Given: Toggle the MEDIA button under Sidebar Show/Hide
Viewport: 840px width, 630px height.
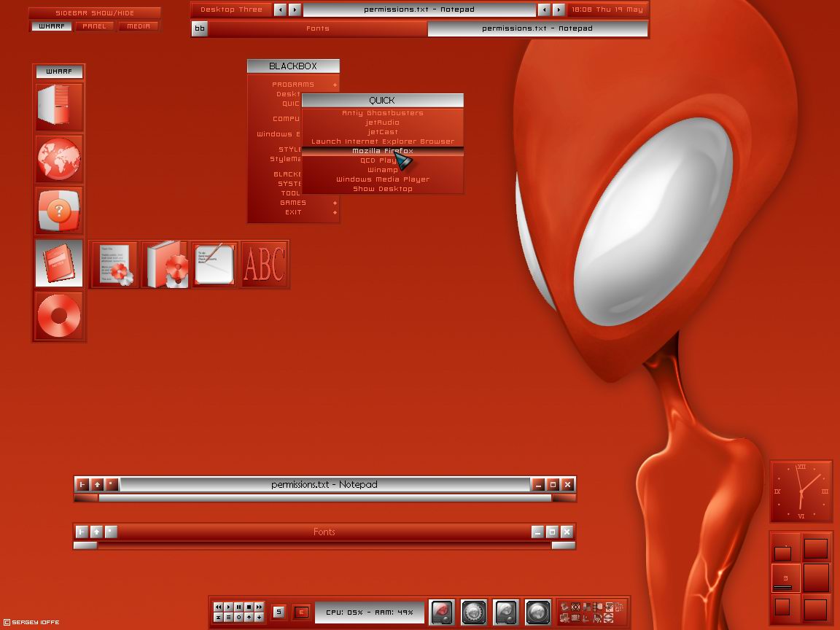Looking at the screenshot, I should [x=139, y=26].
